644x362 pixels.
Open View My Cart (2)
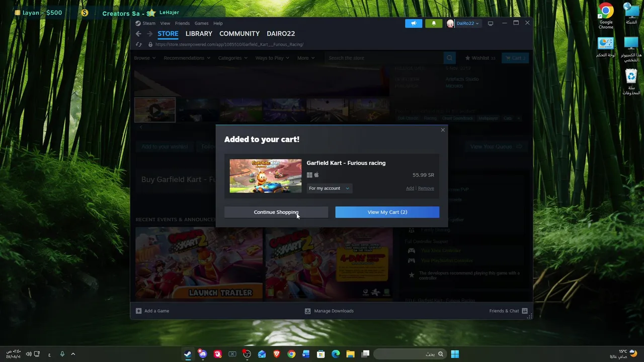[x=387, y=212]
